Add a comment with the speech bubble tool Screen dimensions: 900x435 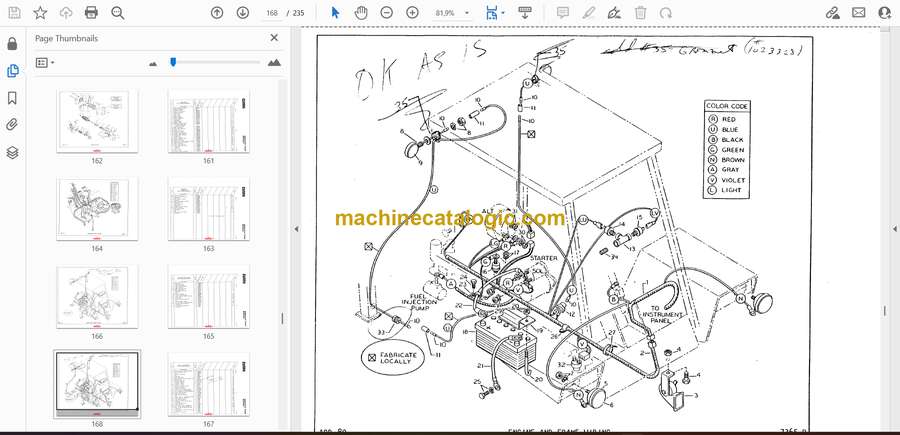563,13
